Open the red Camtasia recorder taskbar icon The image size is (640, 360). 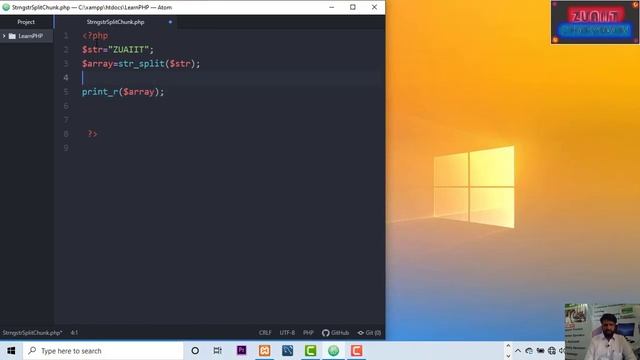click(x=356, y=350)
